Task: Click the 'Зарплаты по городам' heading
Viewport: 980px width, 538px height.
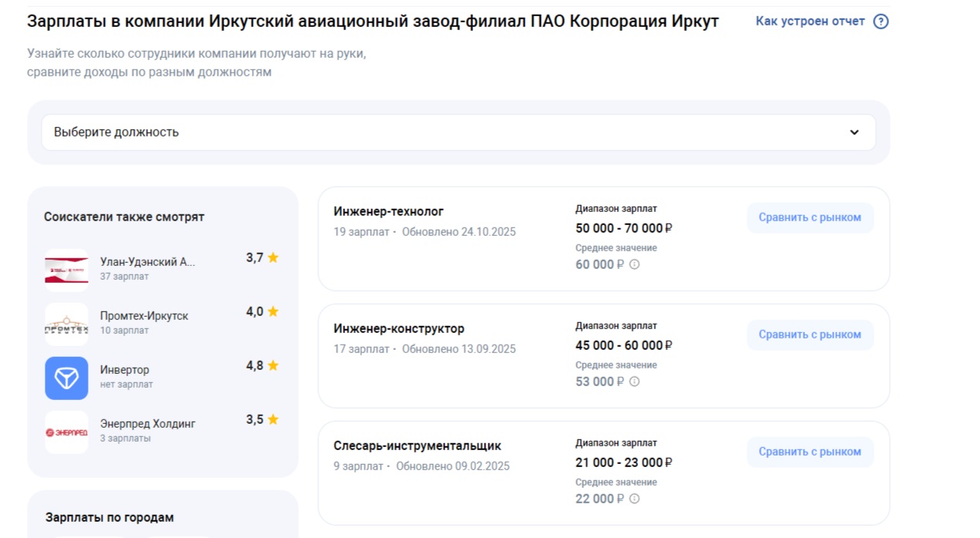Action: [x=109, y=518]
